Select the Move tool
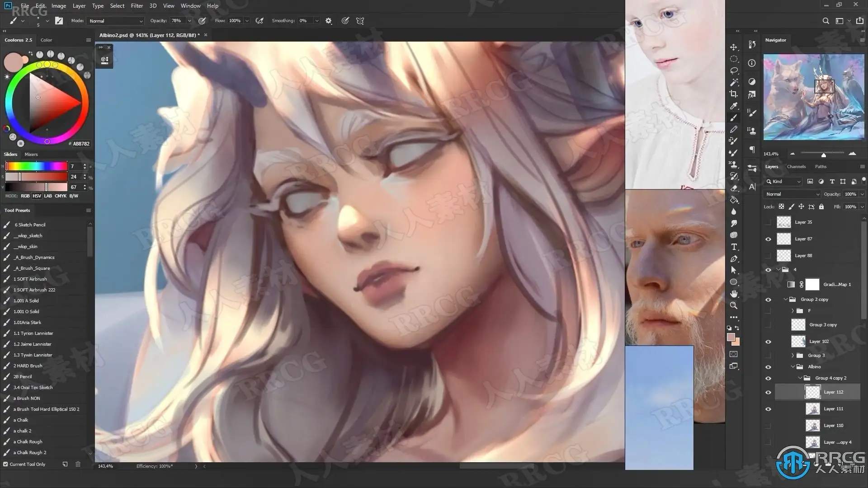This screenshot has height=488, width=868. [x=734, y=47]
